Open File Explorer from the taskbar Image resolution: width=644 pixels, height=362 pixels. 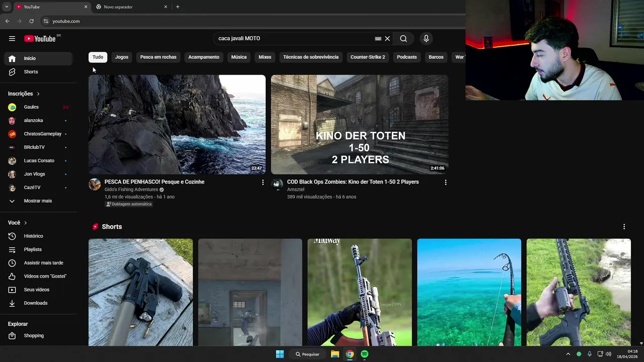tap(335, 354)
